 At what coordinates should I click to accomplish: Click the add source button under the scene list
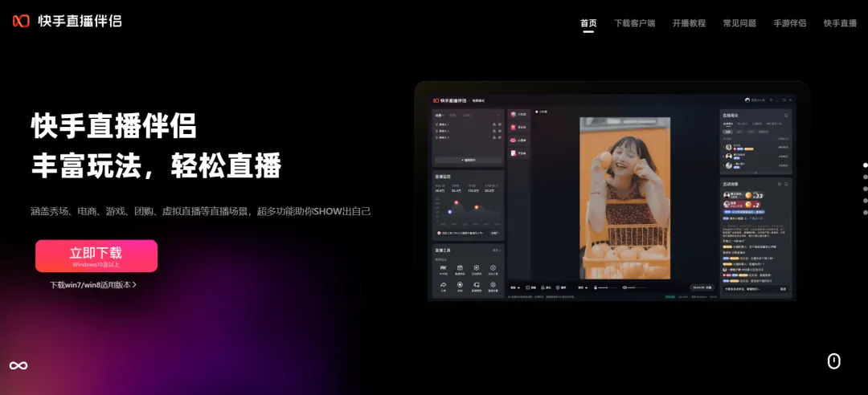tap(469, 160)
